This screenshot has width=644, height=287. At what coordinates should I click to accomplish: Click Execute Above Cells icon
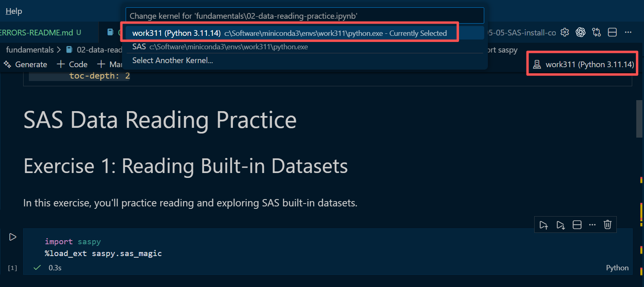click(544, 225)
